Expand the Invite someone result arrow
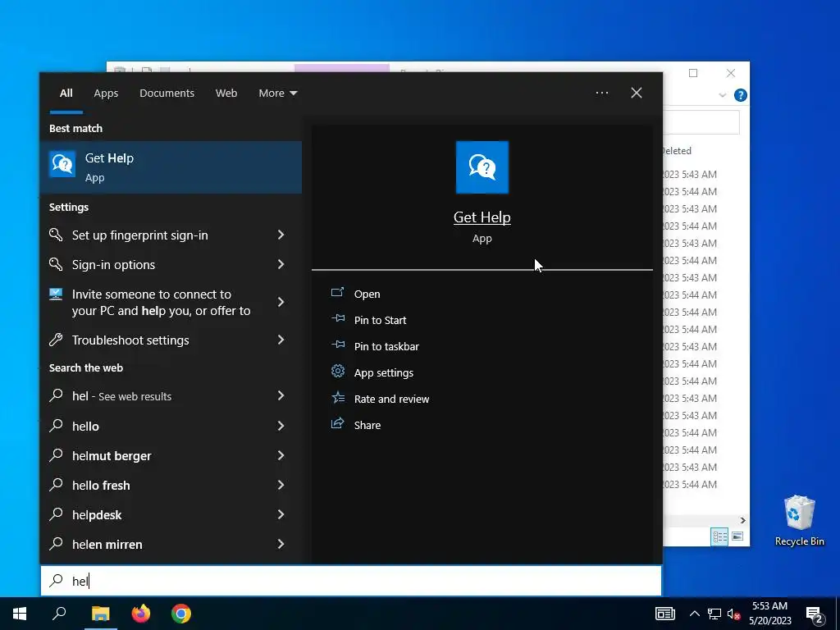This screenshot has height=630, width=840. click(281, 303)
